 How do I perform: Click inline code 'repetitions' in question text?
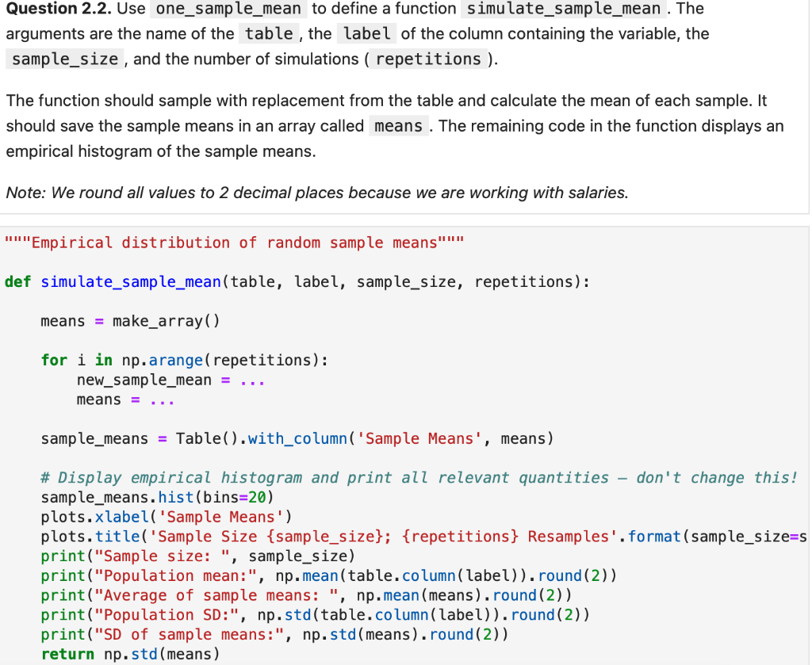click(x=428, y=59)
